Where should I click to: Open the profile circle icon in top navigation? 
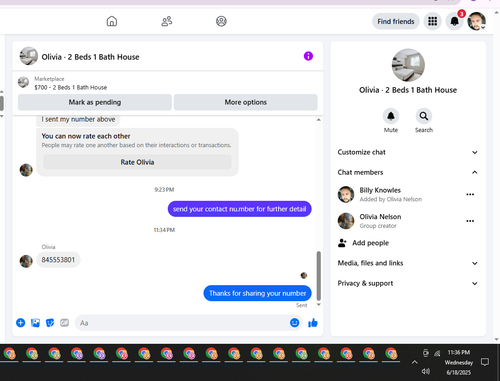click(x=221, y=21)
